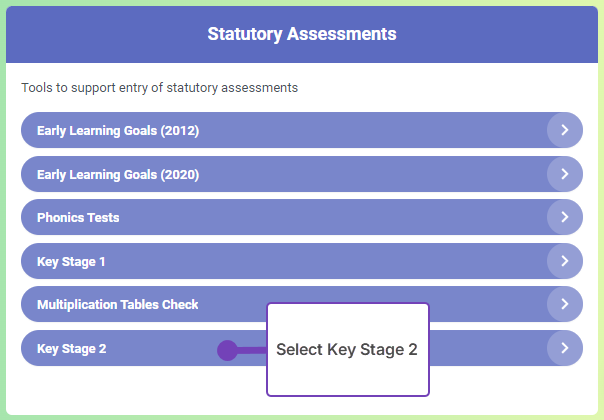Screen dimensions: 604x420
Task: Click the 'Select Key Stage 2' tooltip box
Action: 347,349
